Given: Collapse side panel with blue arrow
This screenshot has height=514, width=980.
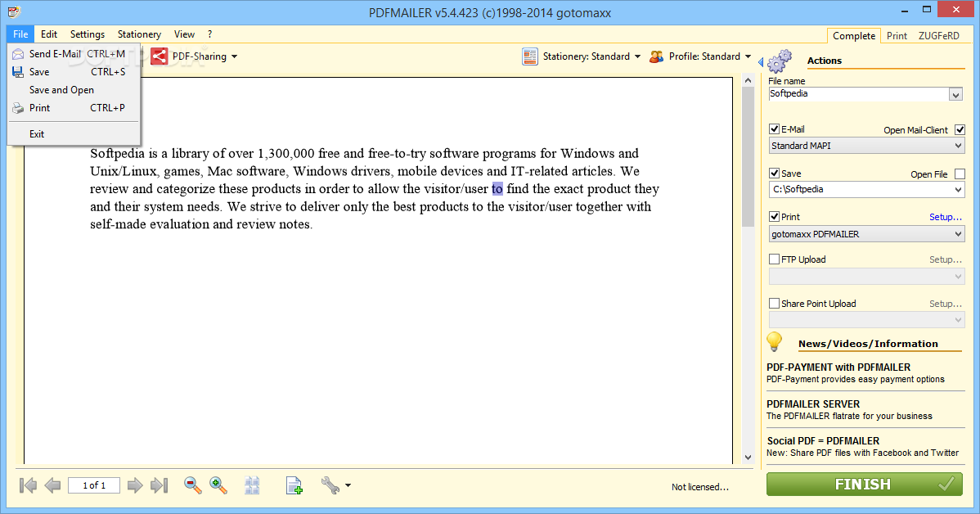Looking at the screenshot, I should tap(761, 62).
